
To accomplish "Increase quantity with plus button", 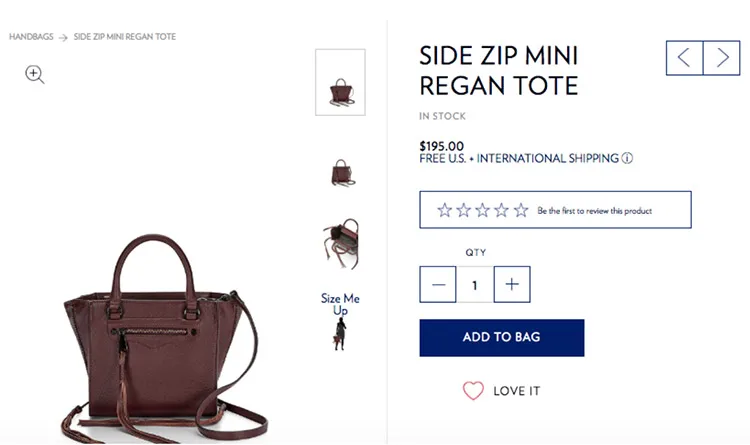I will [x=512, y=285].
